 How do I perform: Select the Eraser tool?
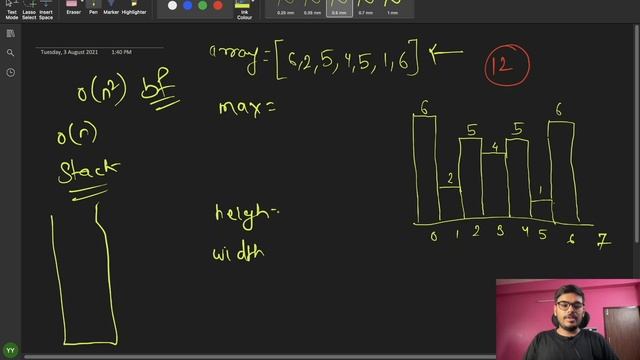tap(73, 8)
